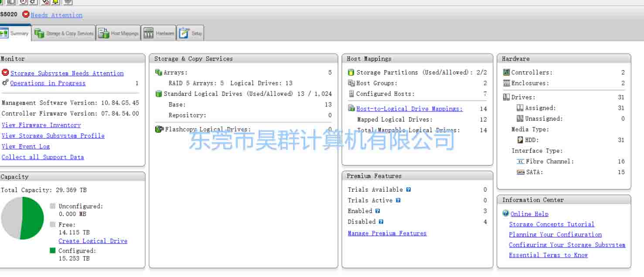Open the Host Mappings tab
The image size is (644, 277).
119,33
